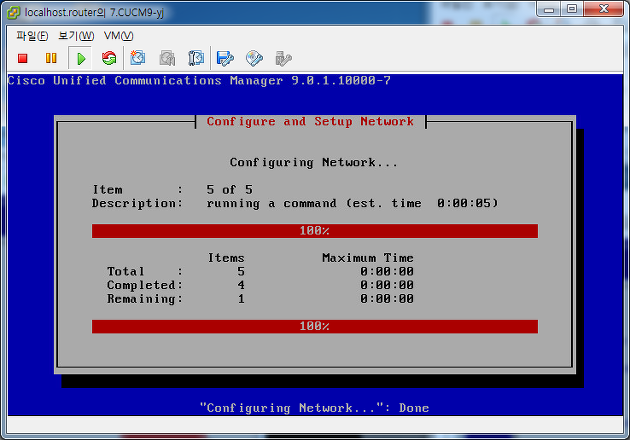Image resolution: width=630 pixels, height=440 pixels.
Task: Click the lower 100% overall progress bar
Action: [315, 326]
